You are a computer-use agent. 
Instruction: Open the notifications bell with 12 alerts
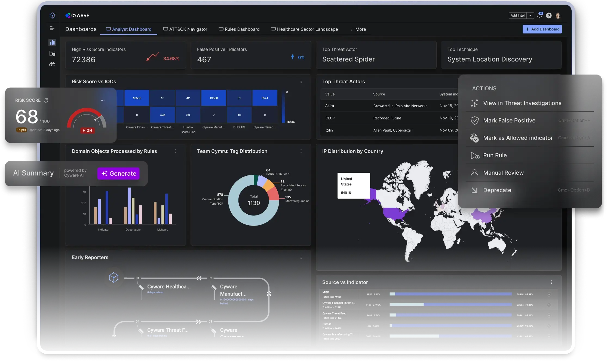point(540,16)
